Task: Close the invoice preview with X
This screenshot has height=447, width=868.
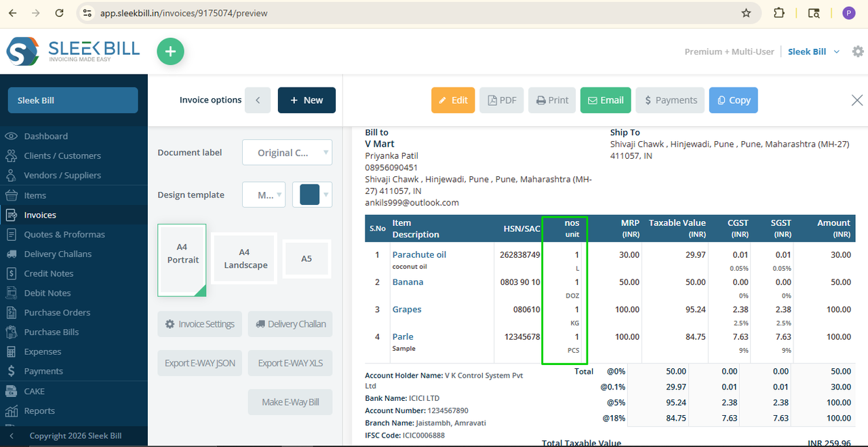Action: (857, 100)
